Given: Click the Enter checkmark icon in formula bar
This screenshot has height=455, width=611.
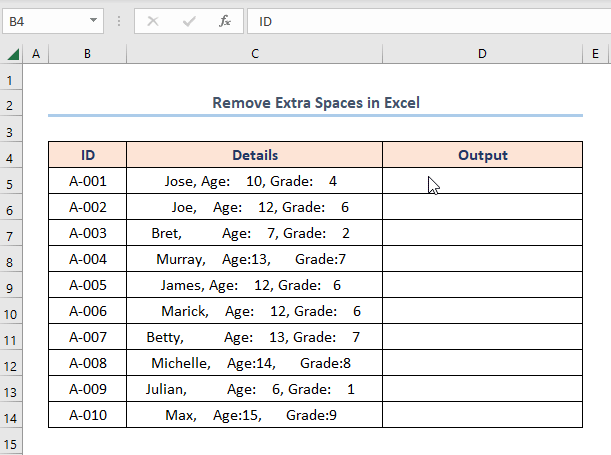Looking at the screenshot, I should coord(189,20).
